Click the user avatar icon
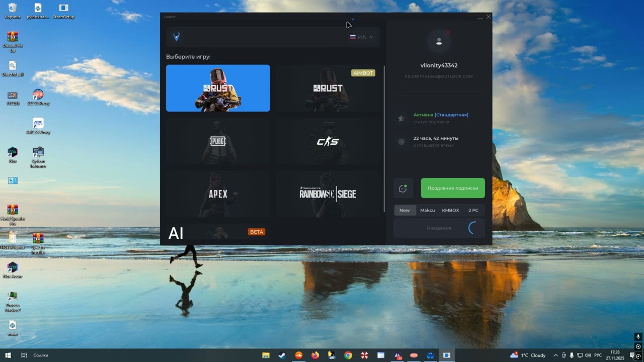This screenshot has height=362, width=644. click(x=439, y=41)
